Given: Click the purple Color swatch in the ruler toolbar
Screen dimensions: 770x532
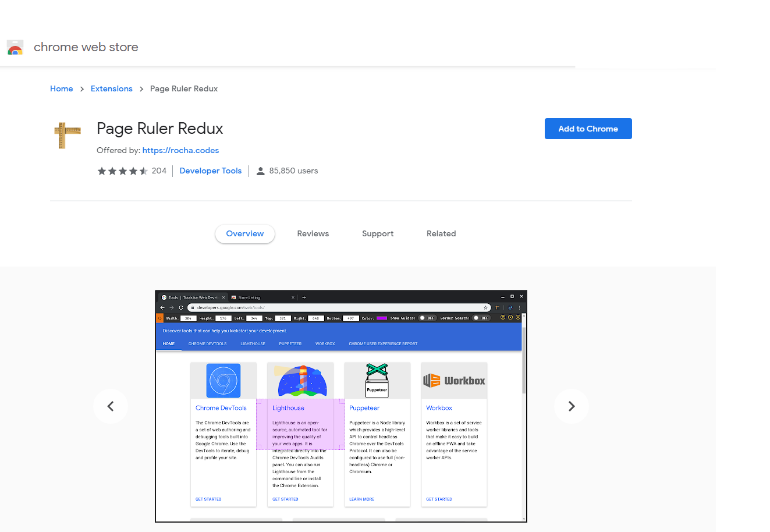Looking at the screenshot, I should (x=382, y=318).
